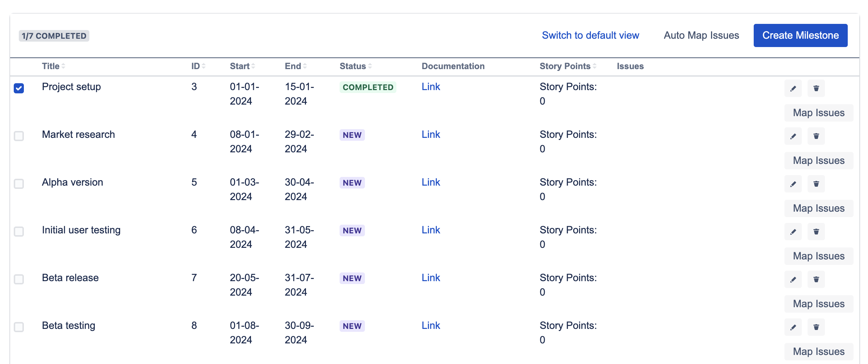Select the Market research checkbox
The image size is (868, 364).
tap(19, 136)
